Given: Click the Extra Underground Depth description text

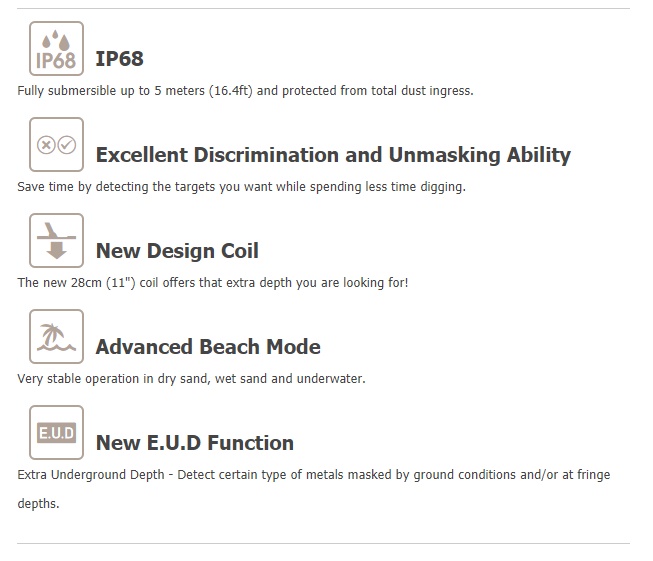Looking at the screenshot, I should point(314,489).
